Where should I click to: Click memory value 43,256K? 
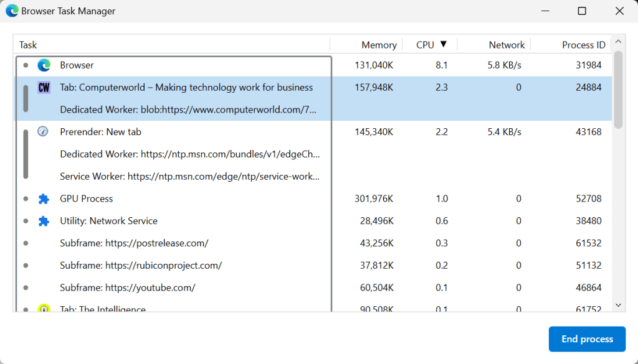(x=377, y=243)
